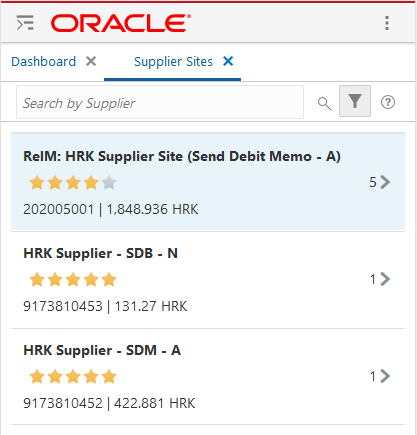
Task: Open the vertical ellipsis options menu
Action: pos(387,23)
